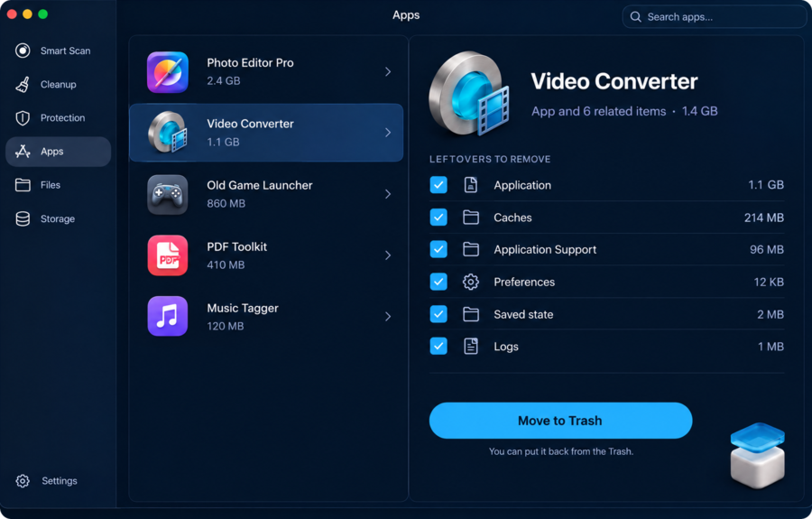
Task: Open the Cleanup section label
Action: [58, 85]
